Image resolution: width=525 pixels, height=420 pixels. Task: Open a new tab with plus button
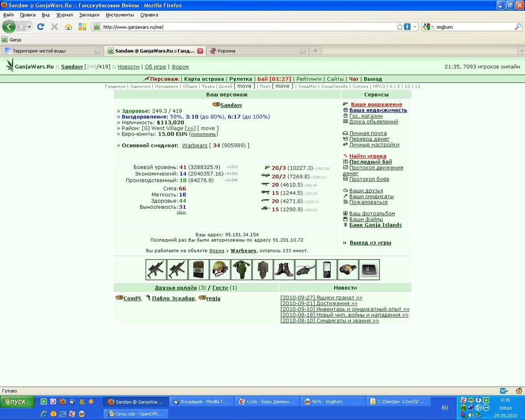[315, 51]
